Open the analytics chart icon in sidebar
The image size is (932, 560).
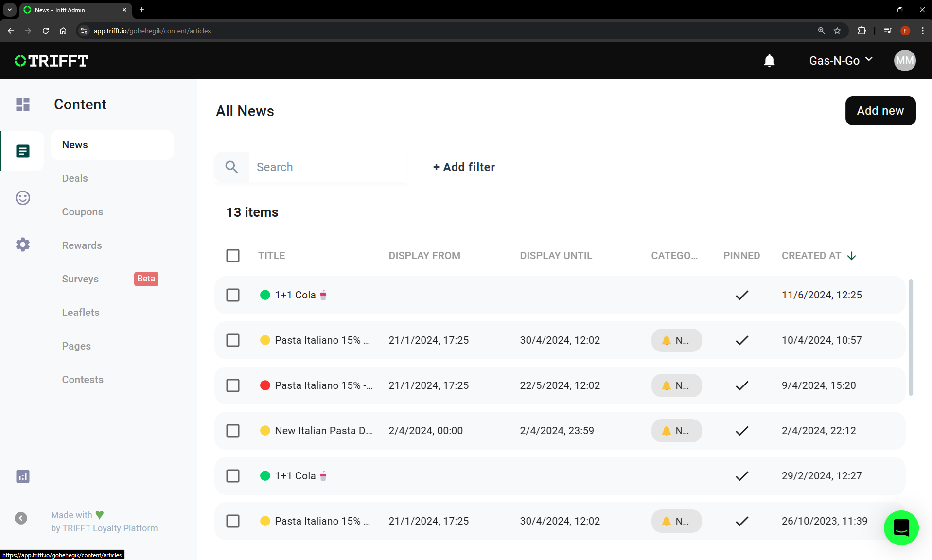coord(23,476)
